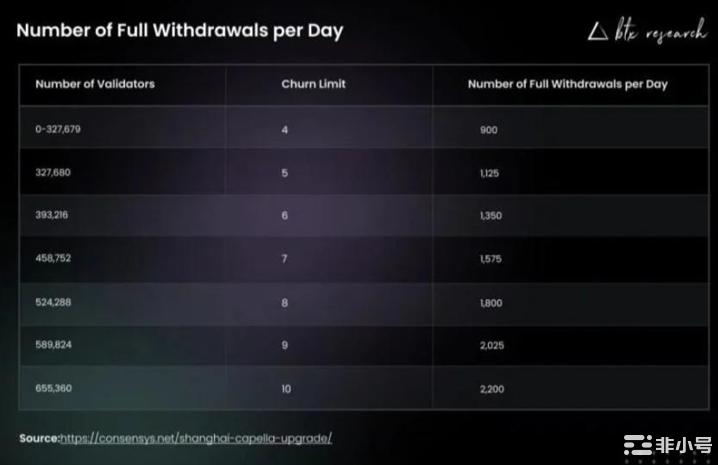The width and height of the screenshot is (718, 465).
Task: Click the 900 withdrawals per day cell
Action: (488, 130)
